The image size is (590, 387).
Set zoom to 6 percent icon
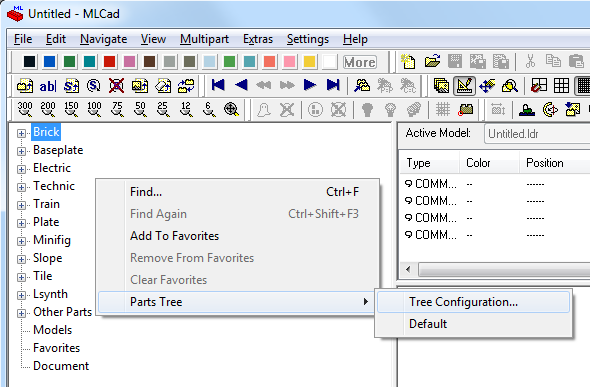[x=209, y=109]
